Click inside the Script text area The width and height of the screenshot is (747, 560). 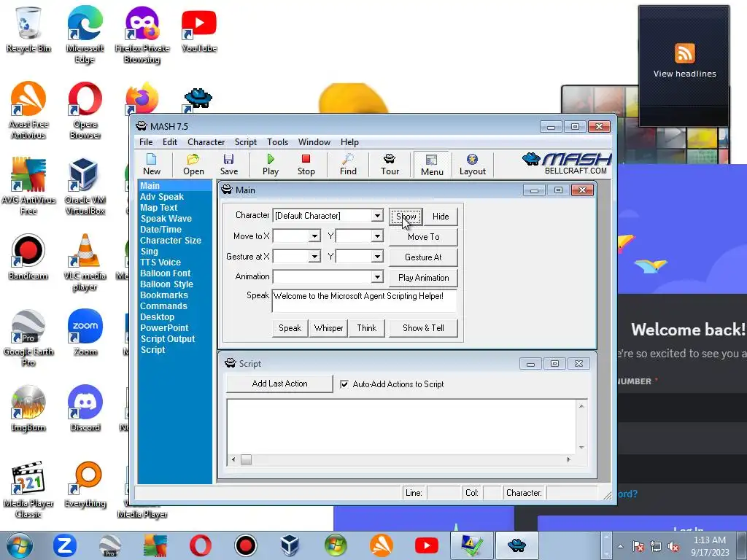click(x=402, y=427)
